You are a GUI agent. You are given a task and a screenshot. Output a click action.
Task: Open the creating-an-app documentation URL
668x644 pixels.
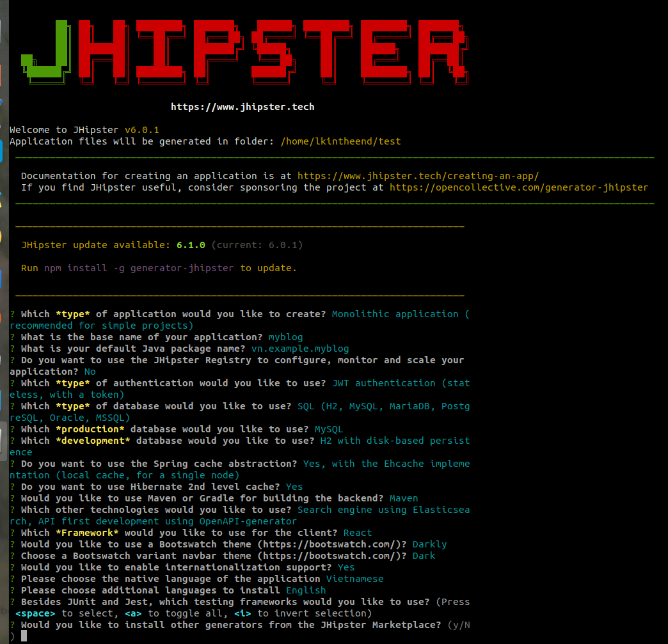click(418, 176)
